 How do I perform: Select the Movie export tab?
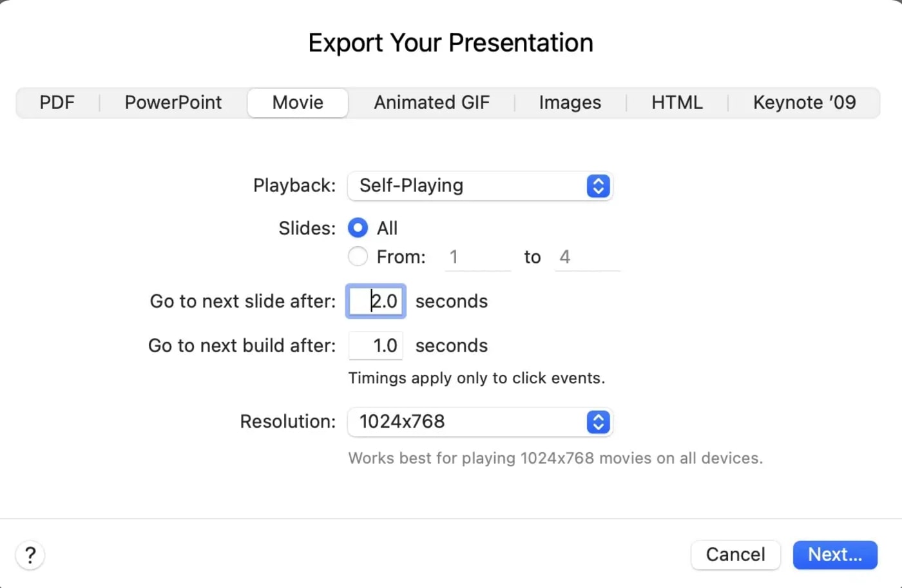point(297,102)
